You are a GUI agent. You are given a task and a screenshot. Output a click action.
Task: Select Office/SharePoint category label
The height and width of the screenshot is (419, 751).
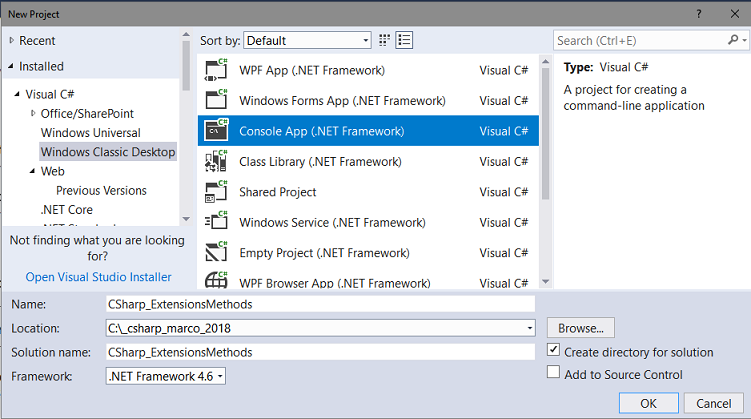pyautogui.click(x=87, y=113)
